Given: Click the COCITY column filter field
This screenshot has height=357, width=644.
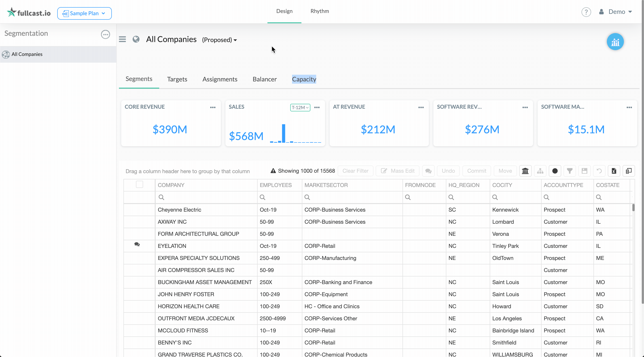Looking at the screenshot, I should (515, 197).
